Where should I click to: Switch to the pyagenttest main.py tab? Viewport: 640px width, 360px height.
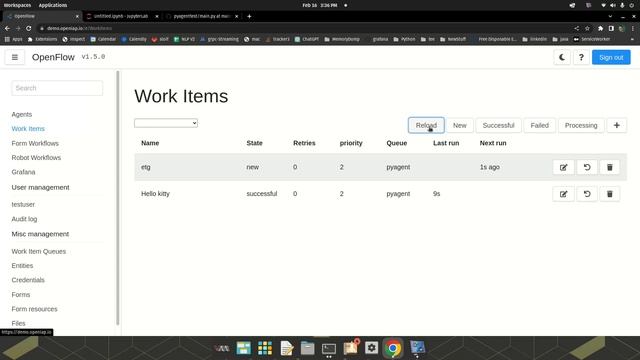coord(202,16)
